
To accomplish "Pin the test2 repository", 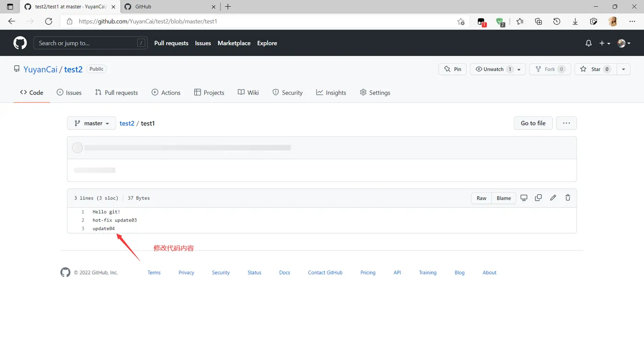I will point(453,69).
